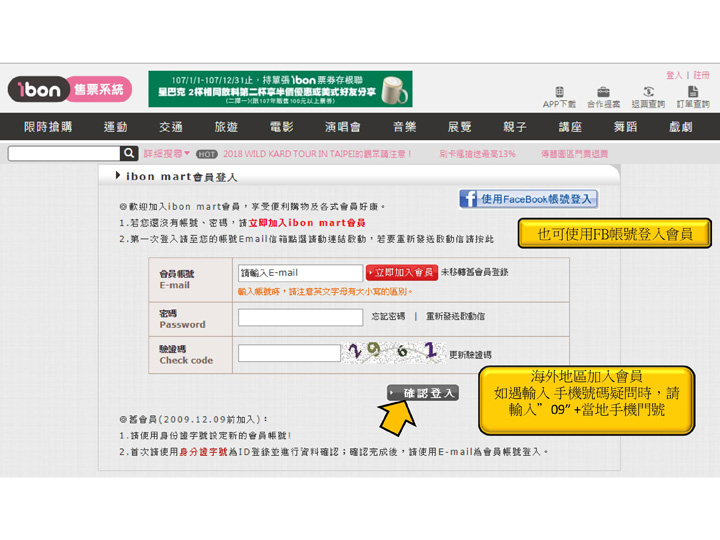
Task: Click the ibon logo
Action: (x=40, y=89)
